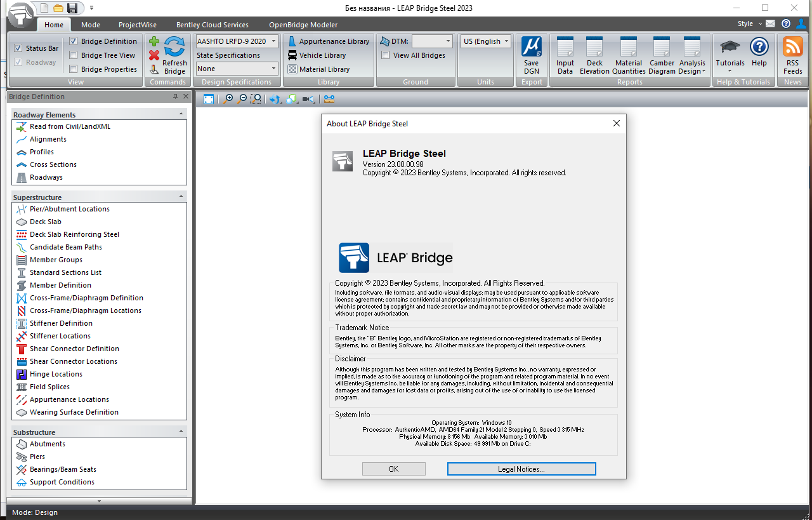The image size is (812, 520).
Task: Open Read from Civil/LandXML
Action: click(x=70, y=126)
